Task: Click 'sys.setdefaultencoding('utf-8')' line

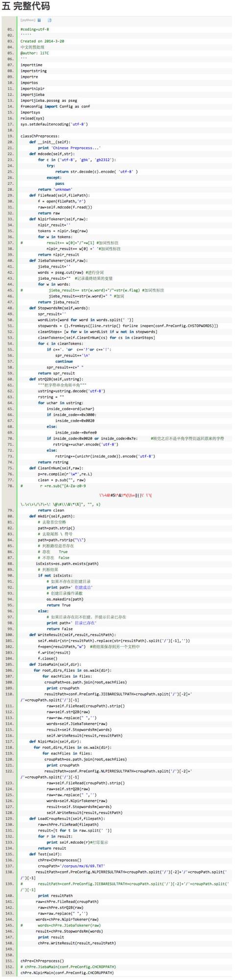Action: (x=54, y=124)
